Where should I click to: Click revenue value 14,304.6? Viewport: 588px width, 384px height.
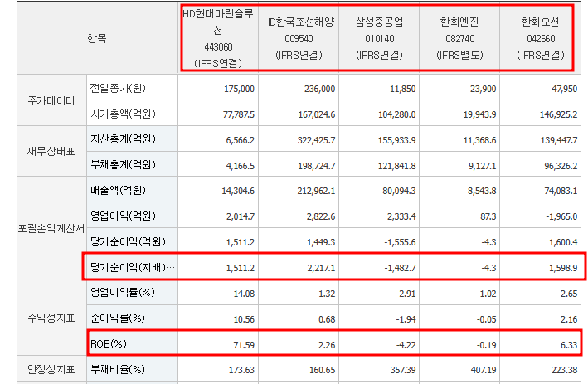pyautogui.click(x=238, y=191)
